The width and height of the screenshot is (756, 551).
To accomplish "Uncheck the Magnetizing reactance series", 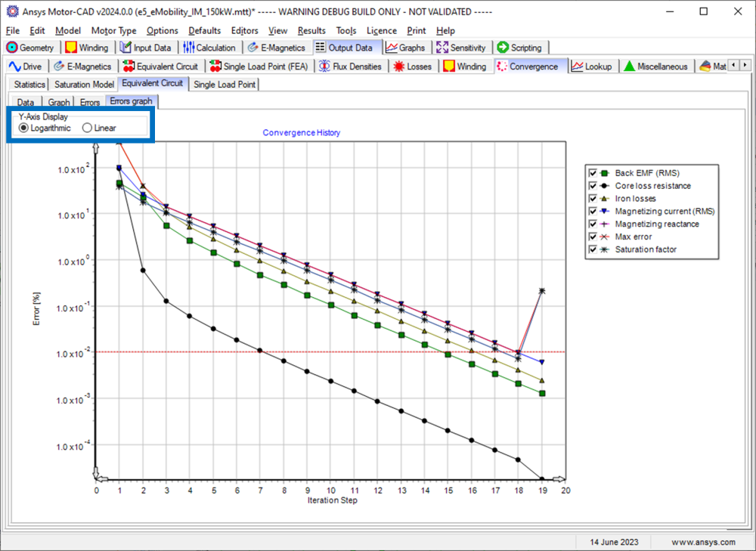I will 593,224.
